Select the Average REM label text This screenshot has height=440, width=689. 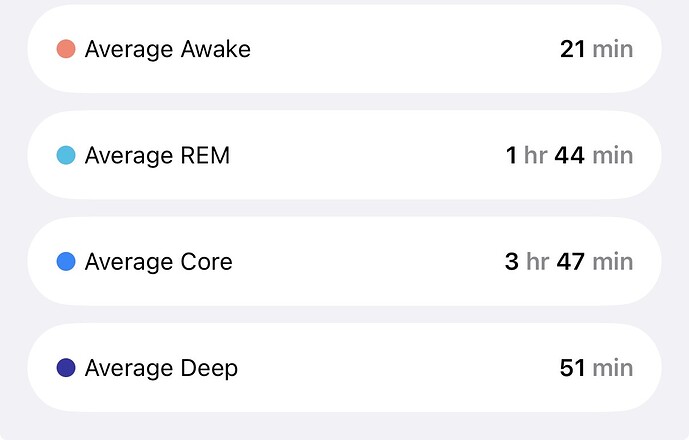(x=157, y=156)
